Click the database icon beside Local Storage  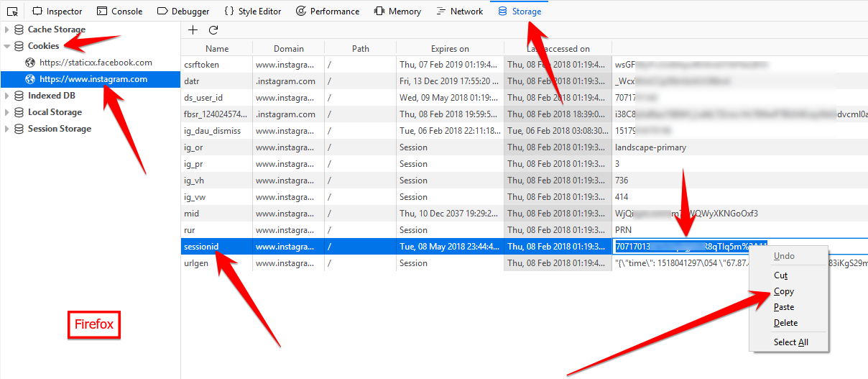(19, 112)
